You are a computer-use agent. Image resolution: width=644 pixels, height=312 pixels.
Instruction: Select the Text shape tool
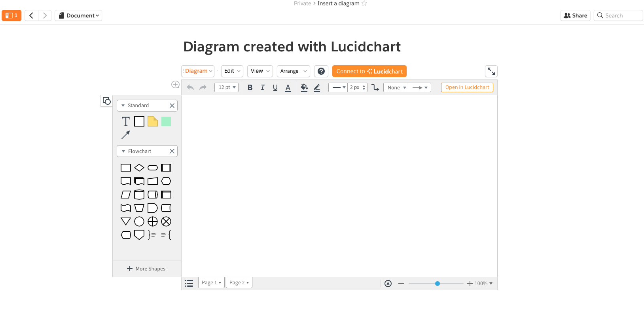coord(125,121)
